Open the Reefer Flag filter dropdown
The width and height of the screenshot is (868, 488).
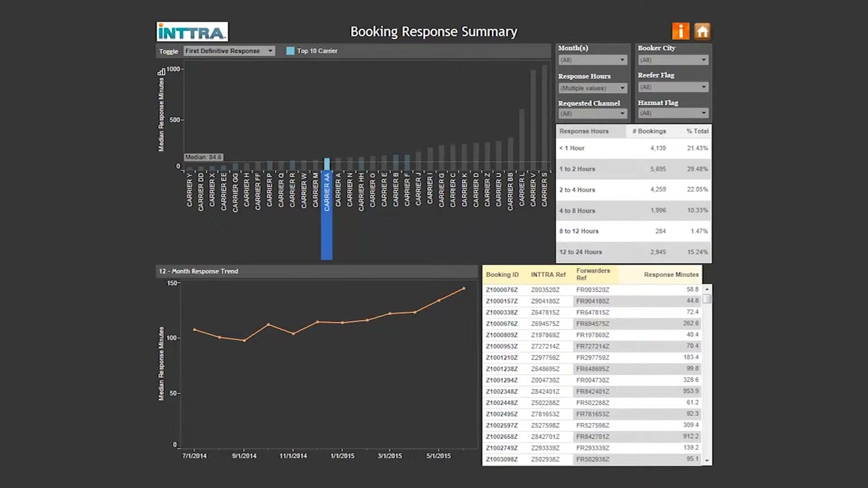673,87
